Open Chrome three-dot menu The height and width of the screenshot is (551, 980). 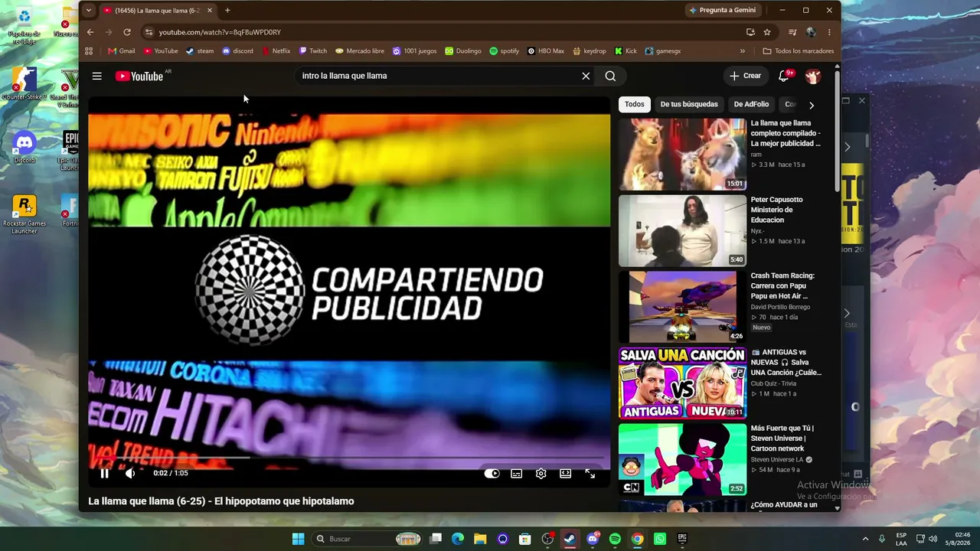[829, 32]
